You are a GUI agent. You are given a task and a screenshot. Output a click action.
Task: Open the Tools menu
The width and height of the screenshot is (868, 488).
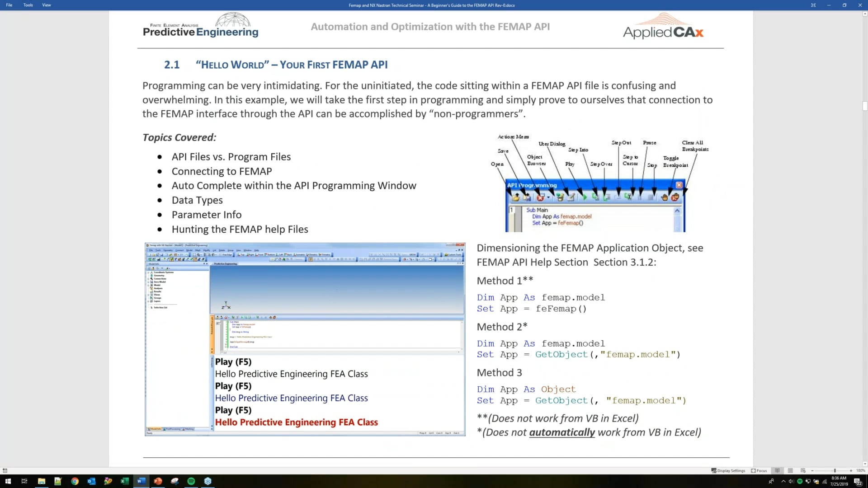pos(28,5)
